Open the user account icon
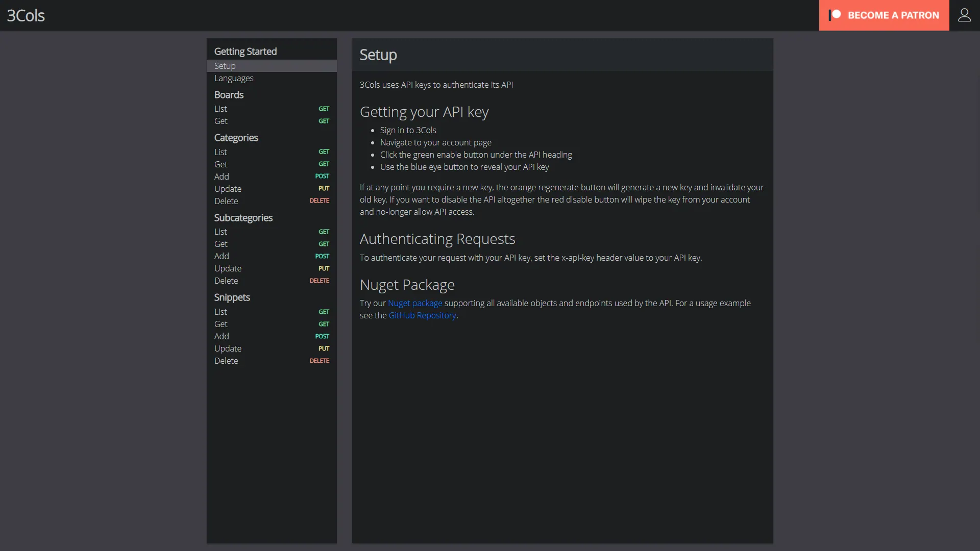This screenshot has height=551, width=980. click(x=964, y=15)
